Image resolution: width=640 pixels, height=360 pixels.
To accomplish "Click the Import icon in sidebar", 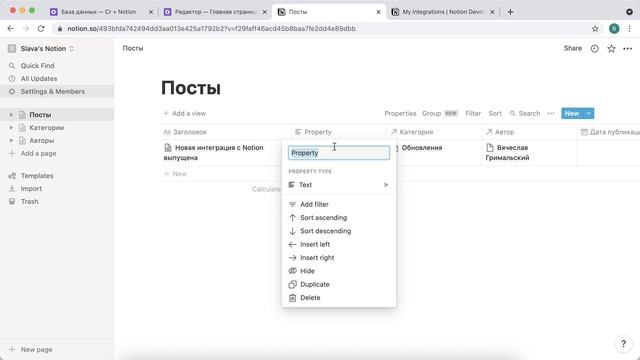I will click(x=12, y=189).
